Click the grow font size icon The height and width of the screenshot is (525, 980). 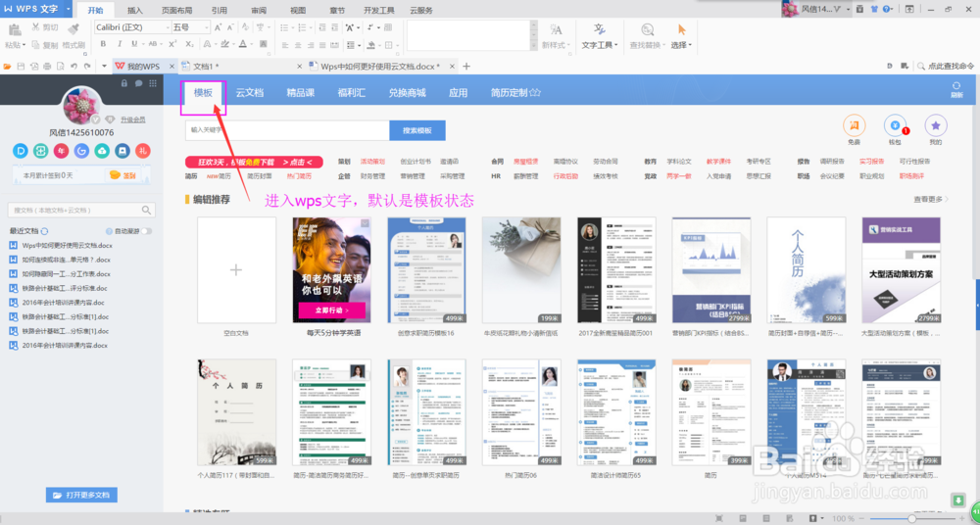tap(218, 27)
